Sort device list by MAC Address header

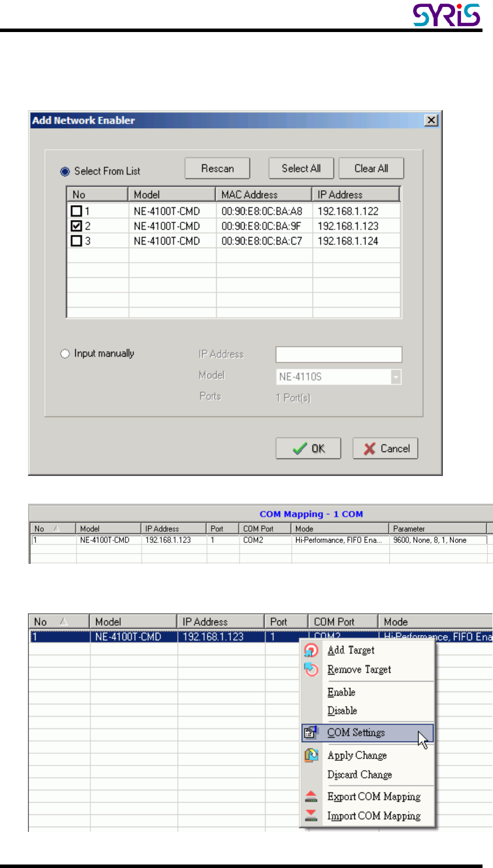(264, 195)
